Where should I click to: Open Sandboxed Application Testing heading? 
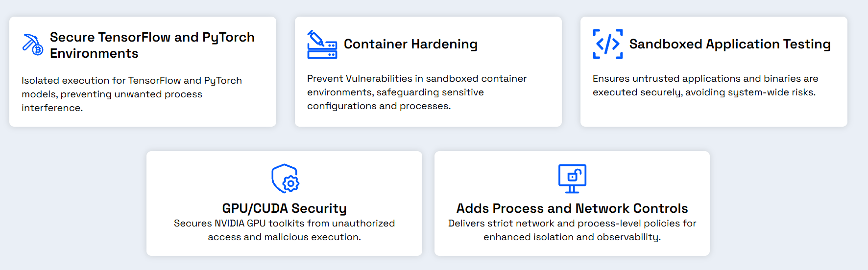point(730,44)
